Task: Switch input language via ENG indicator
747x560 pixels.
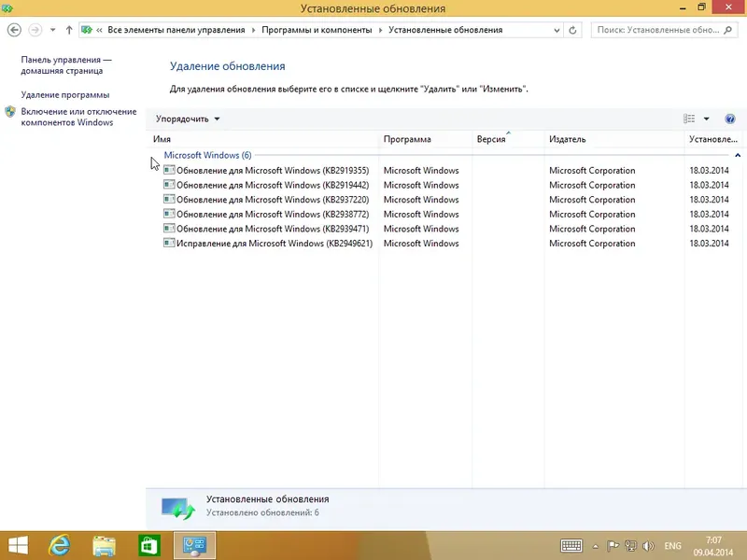Action: tap(672, 546)
